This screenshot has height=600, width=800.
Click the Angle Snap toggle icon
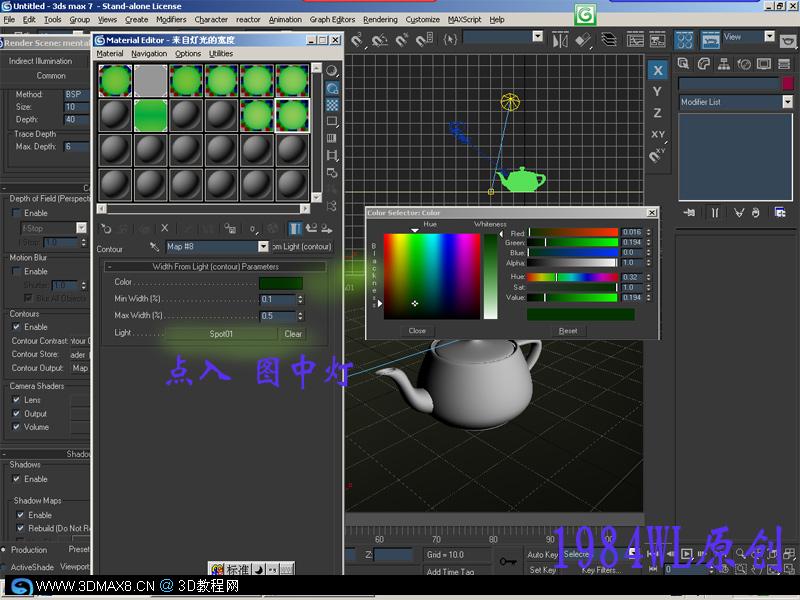[x=379, y=39]
